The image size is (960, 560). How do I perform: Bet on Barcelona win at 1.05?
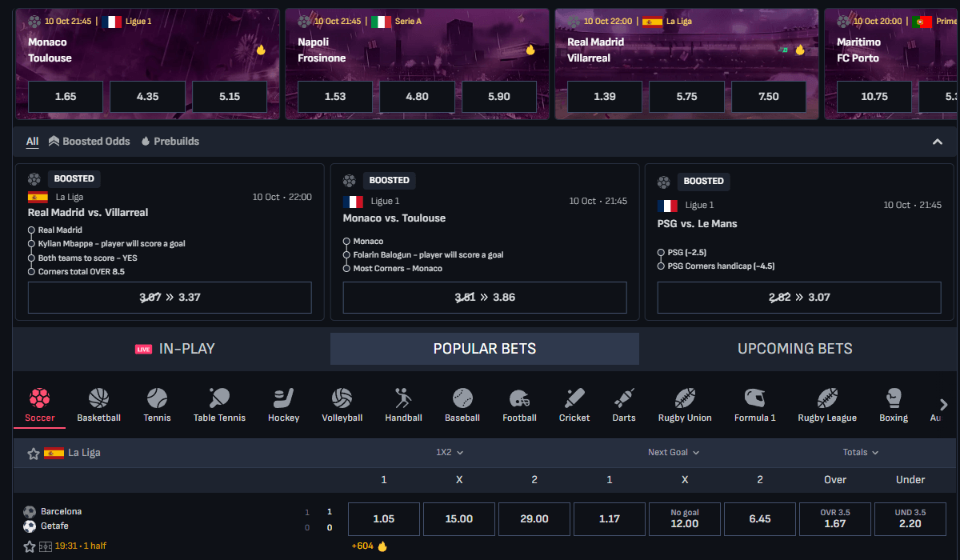384,518
